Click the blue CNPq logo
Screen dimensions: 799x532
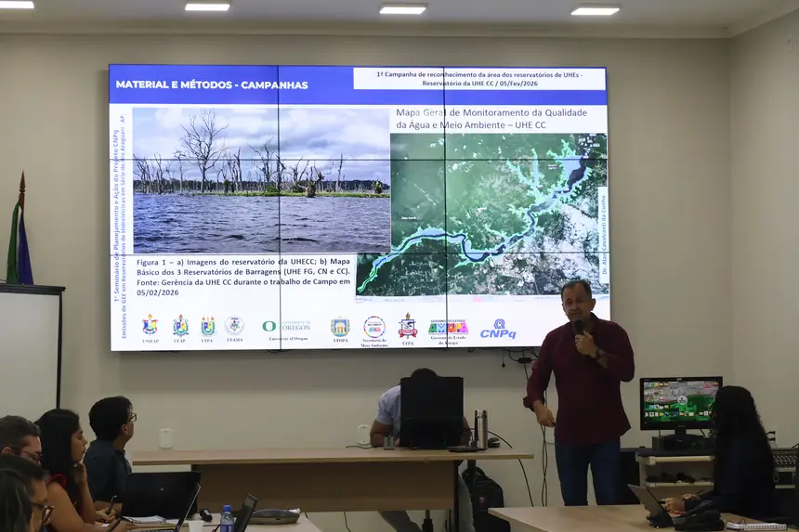coord(498,329)
